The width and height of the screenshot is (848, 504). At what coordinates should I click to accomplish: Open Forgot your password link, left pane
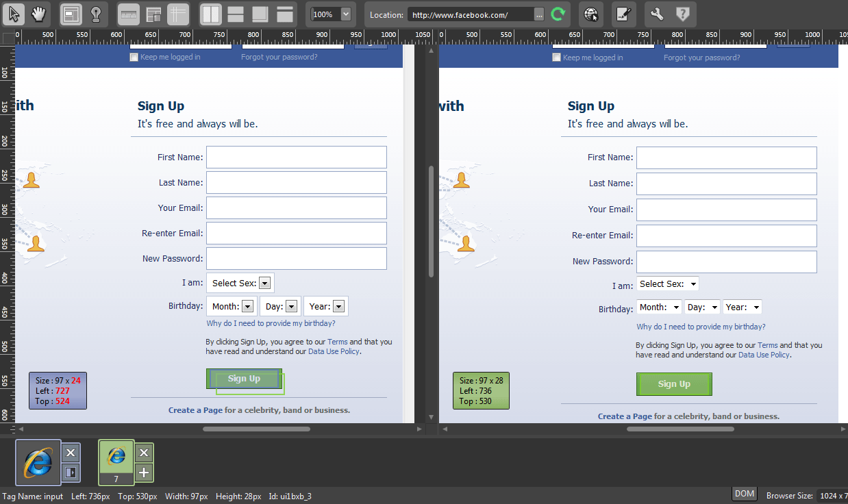(279, 57)
